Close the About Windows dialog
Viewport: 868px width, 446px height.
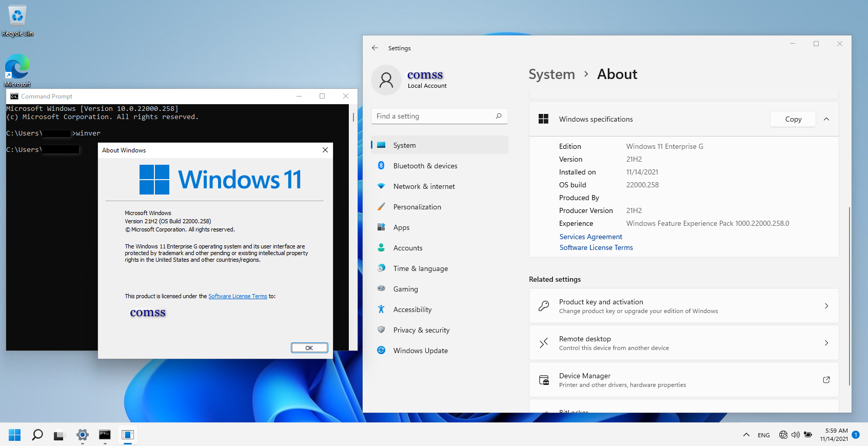[x=325, y=150]
